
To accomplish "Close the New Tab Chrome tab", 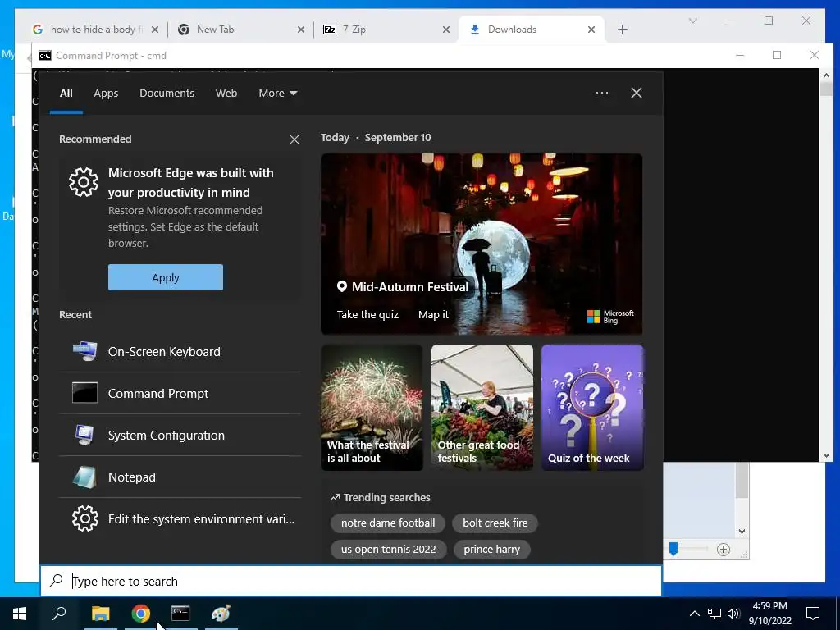I will pyautogui.click(x=300, y=30).
